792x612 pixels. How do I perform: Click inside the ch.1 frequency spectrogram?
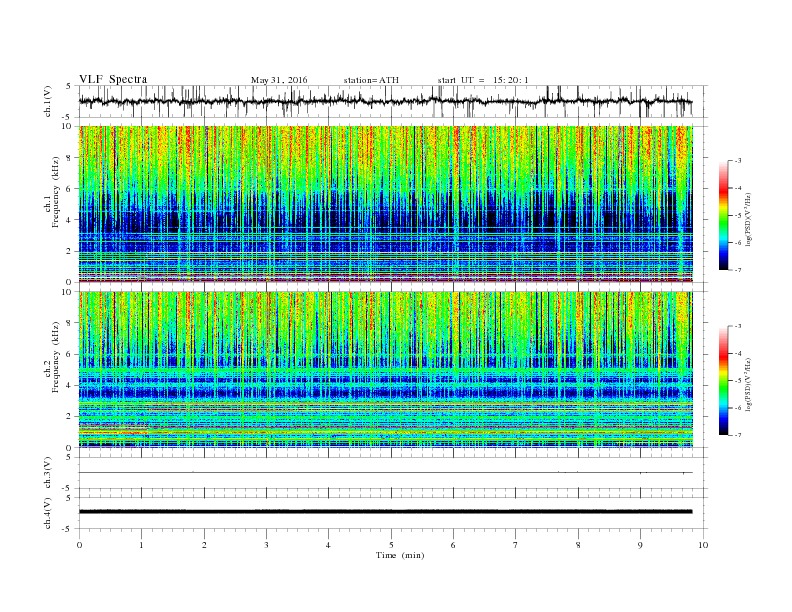386,204
